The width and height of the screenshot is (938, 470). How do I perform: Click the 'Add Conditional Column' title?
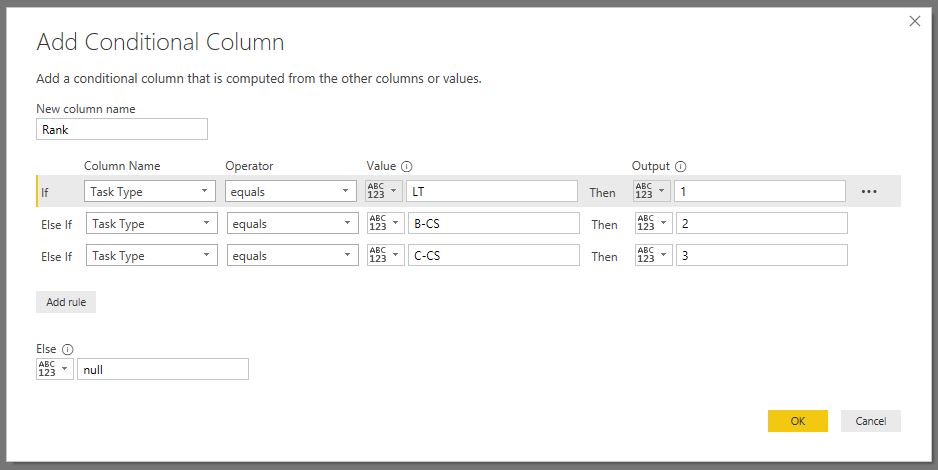(160, 42)
